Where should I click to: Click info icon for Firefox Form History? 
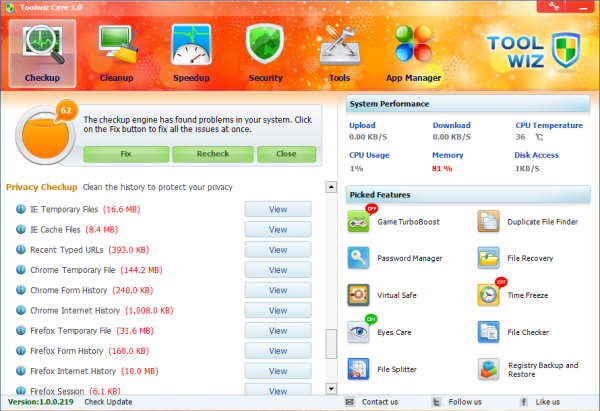coord(21,351)
